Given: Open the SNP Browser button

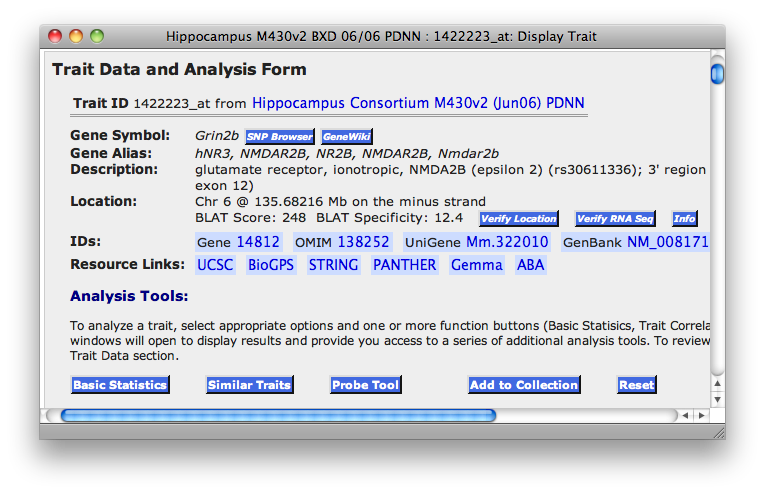Looking at the screenshot, I should [280, 136].
